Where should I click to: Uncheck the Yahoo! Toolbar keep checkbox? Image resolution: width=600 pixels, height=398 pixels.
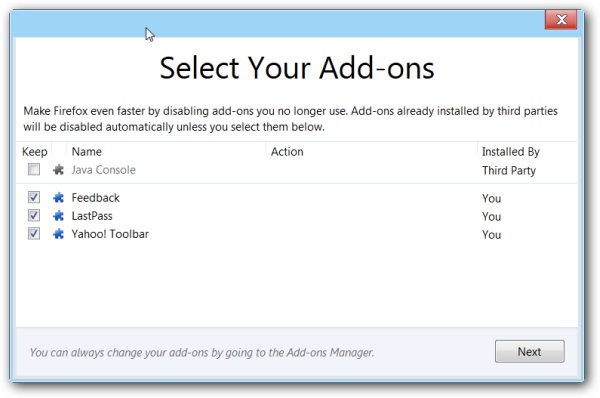click(x=34, y=233)
